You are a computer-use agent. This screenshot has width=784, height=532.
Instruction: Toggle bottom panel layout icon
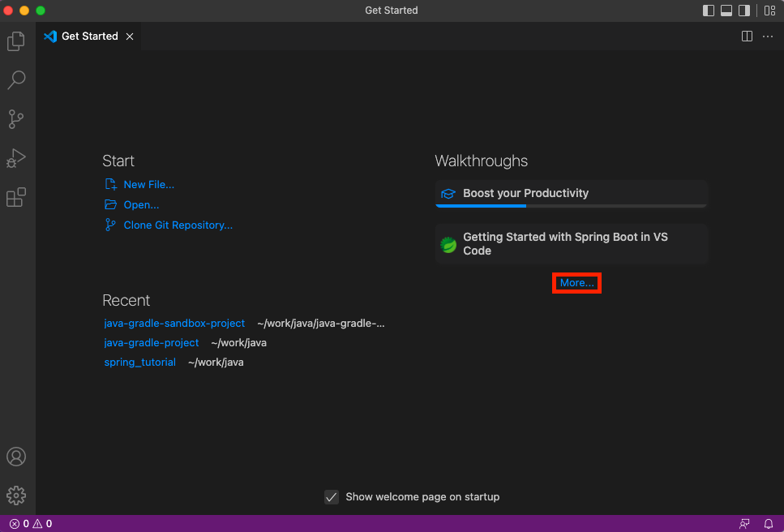[726, 11]
